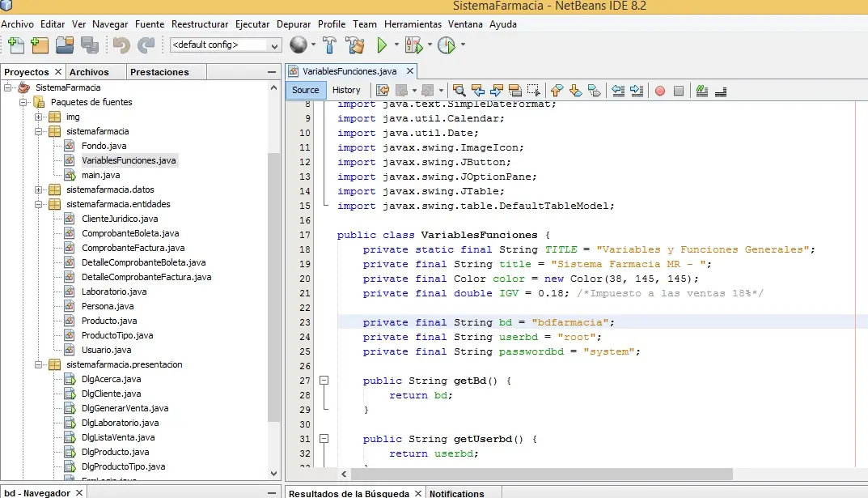868x498 pixels.
Task: Click the New File icon in toolbar
Action: (x=15, y=45)
